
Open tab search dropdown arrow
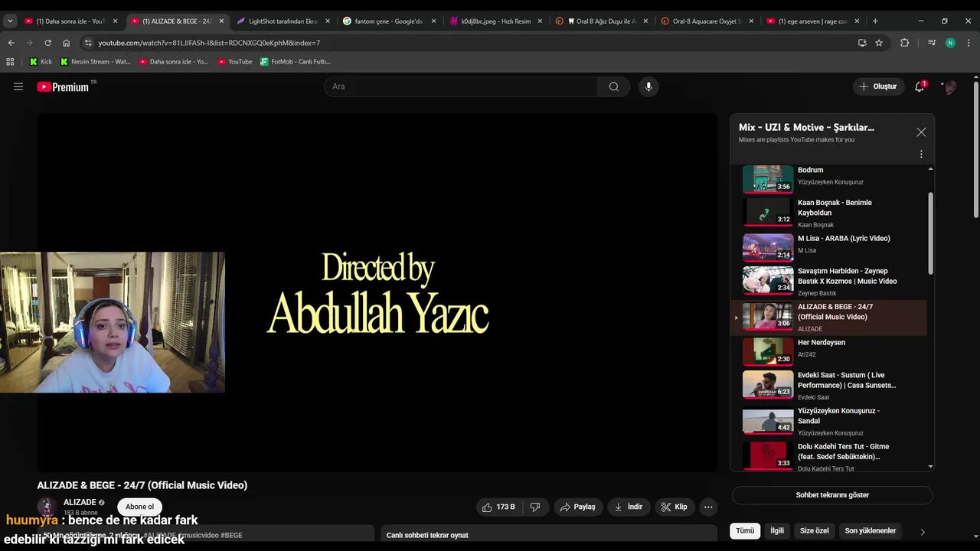pos(10,21)
